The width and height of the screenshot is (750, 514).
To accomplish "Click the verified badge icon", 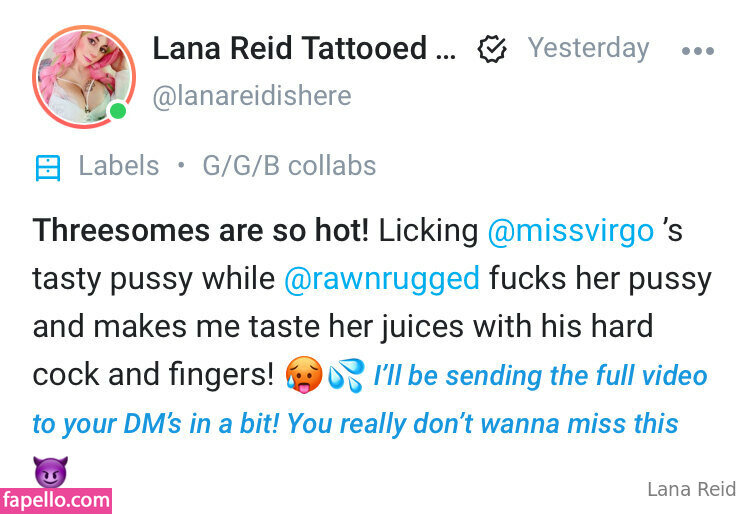I will [491, 49].
